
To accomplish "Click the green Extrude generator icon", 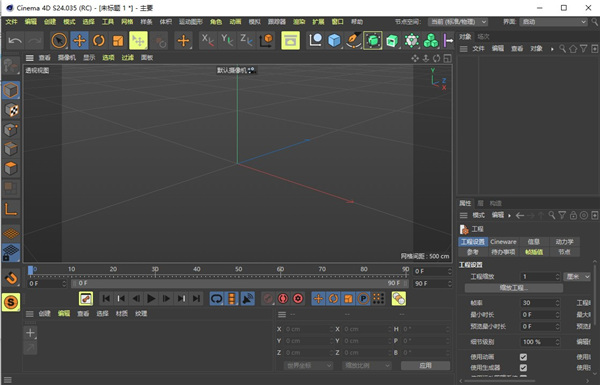I will pos(392,41).
